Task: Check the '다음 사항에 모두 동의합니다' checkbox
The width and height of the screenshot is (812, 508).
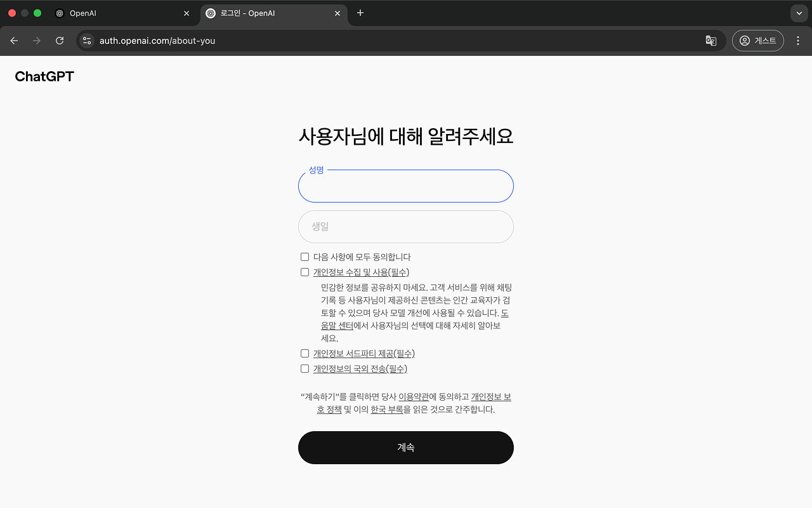Action: [x=304, y=257]
